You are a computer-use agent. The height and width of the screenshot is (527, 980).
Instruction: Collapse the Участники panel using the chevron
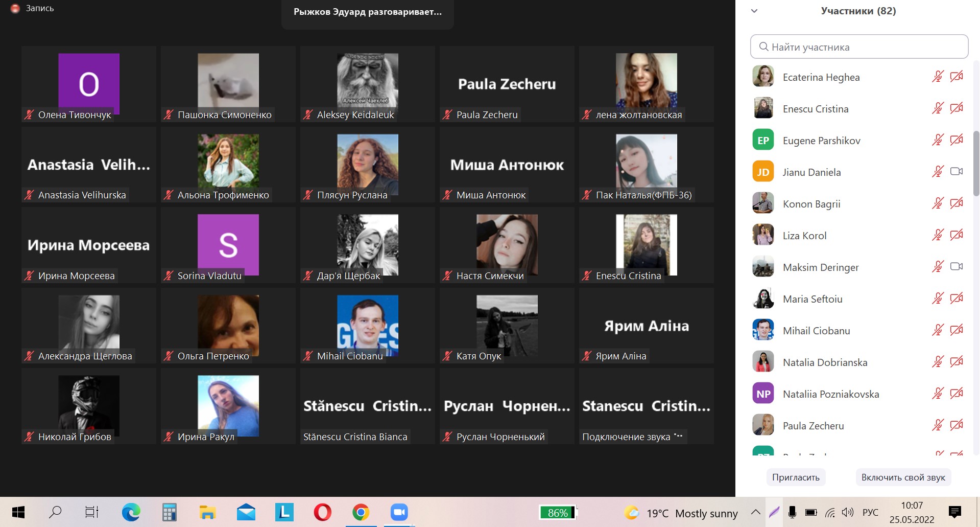(x=754, y=11)
